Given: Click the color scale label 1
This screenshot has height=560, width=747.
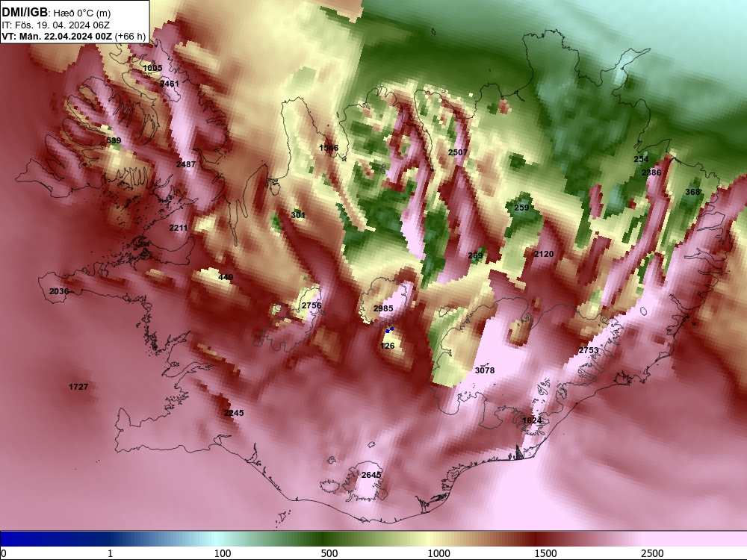Looking at the screenshot, I should pos(110,553).
